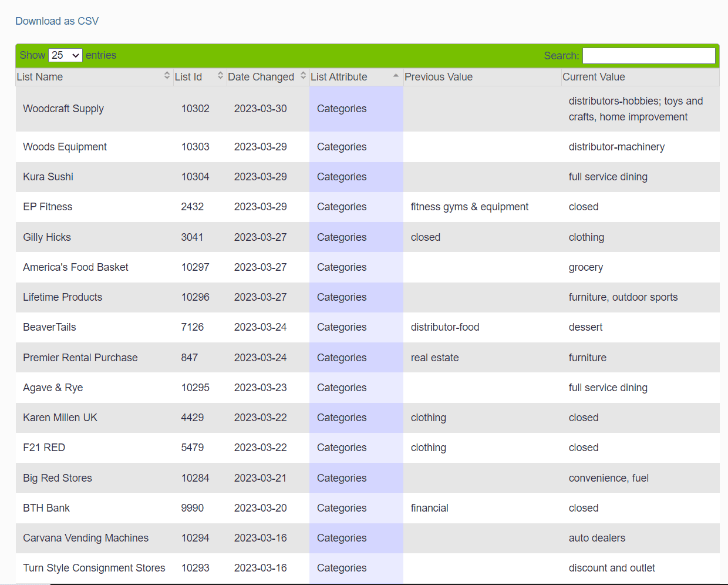Click current value discount and outlet
This screenshot has height=585, width=728.
click(612, 568)
